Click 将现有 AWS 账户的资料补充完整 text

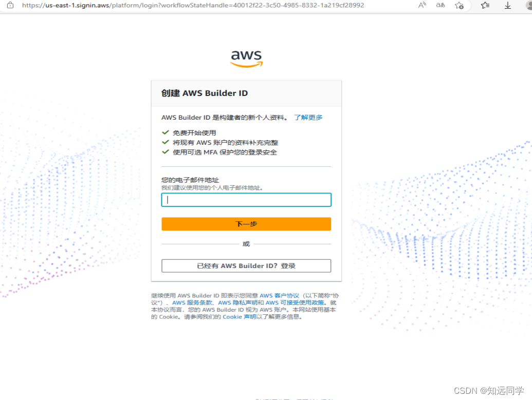pyautogui.click(x=225, y=142)
